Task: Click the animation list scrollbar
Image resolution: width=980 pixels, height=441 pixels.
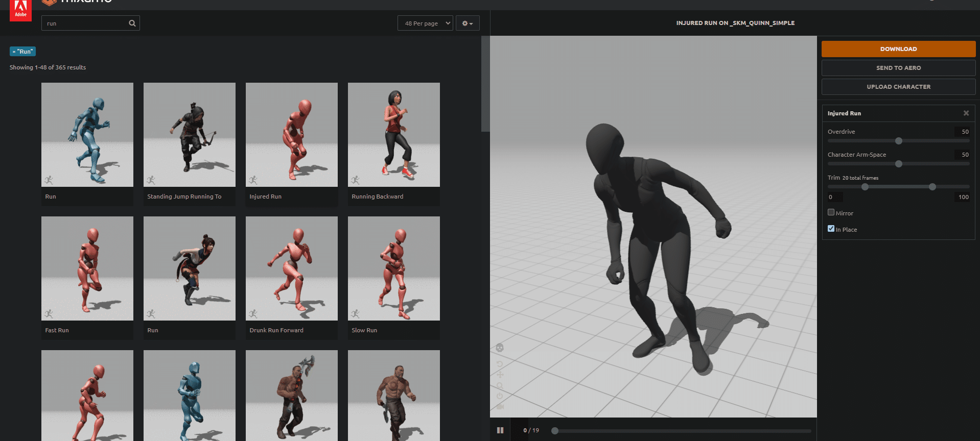Action: click(x=485, y=84)
